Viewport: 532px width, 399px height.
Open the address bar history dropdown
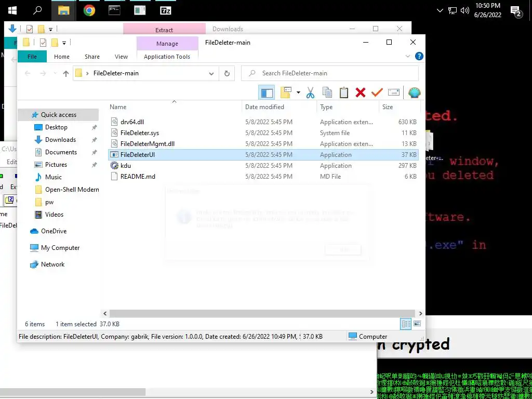[211, 73]
